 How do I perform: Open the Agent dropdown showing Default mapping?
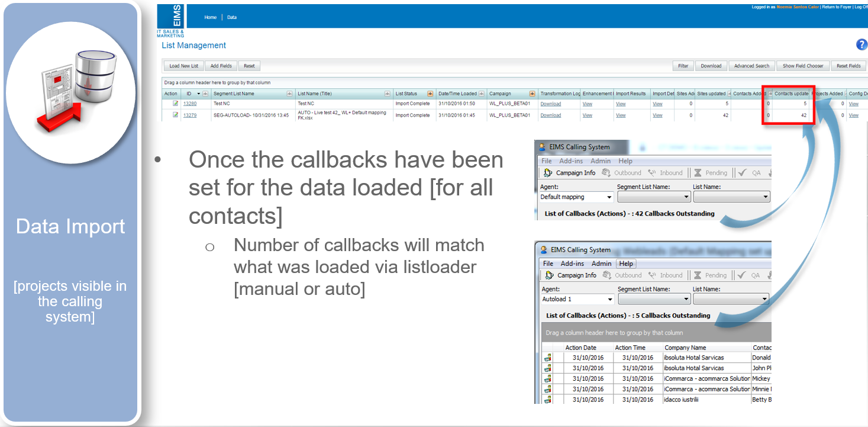[577, 197]
